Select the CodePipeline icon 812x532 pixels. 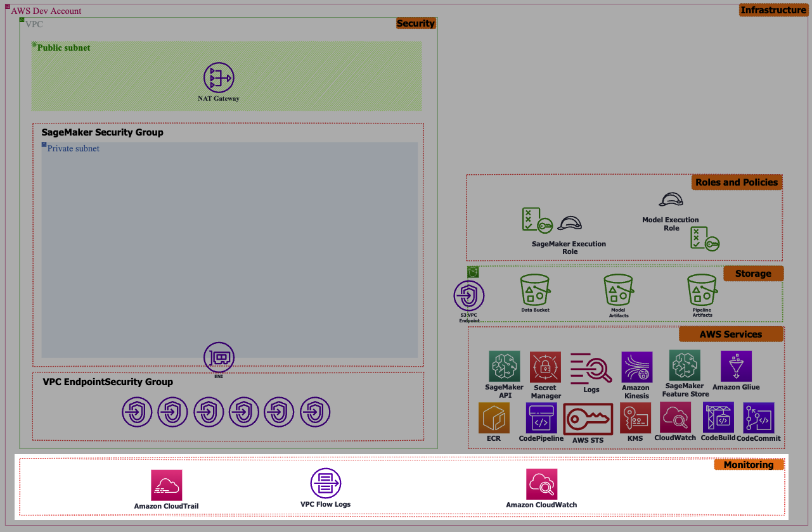tap(541, 418)
